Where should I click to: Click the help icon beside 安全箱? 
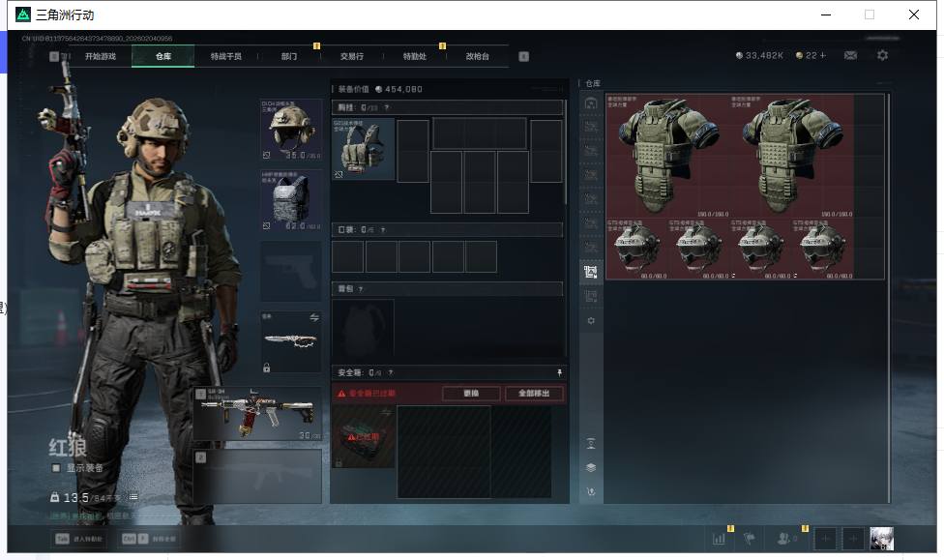pos(390,372)
